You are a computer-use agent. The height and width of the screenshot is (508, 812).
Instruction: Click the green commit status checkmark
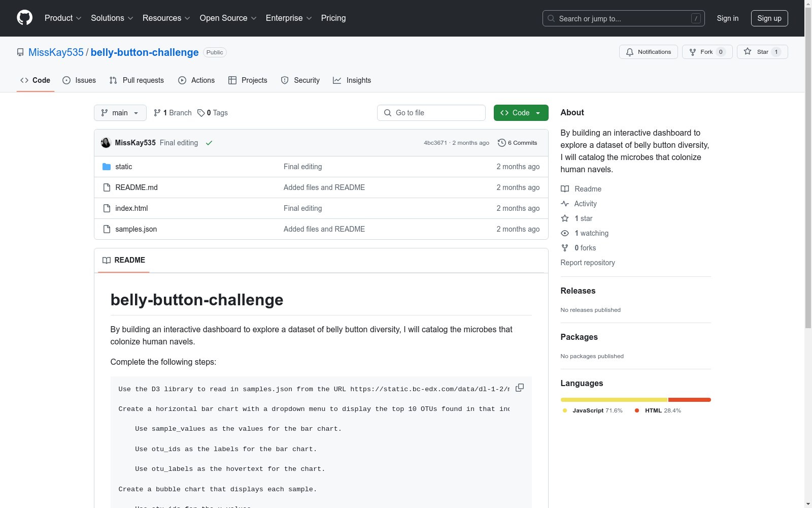[x=209, y=143]
